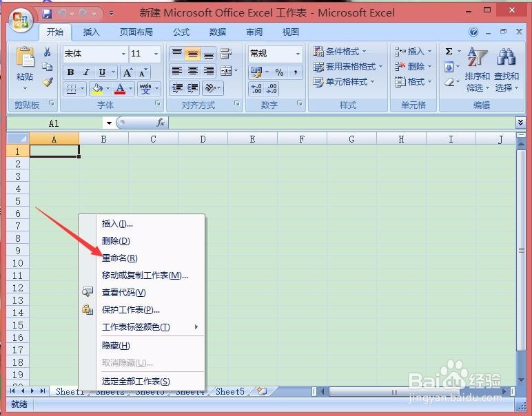Expand the formula bar

[520, 122]
